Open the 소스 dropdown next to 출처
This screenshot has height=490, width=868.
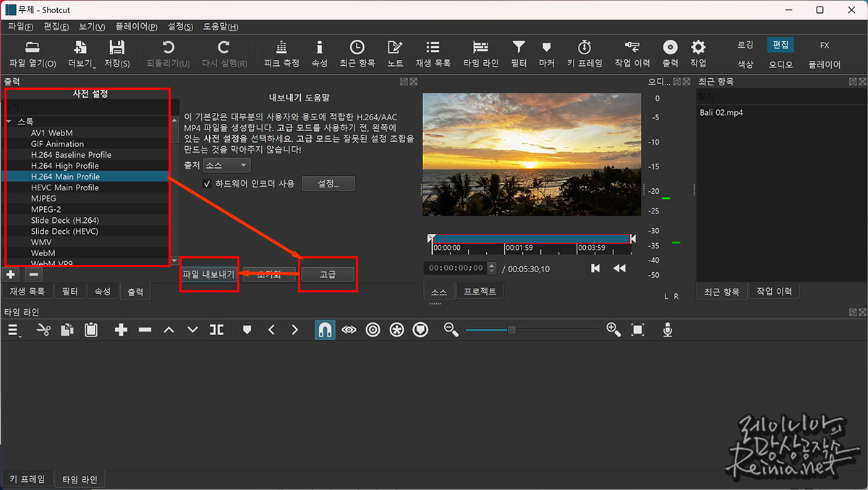click(226, 164)
